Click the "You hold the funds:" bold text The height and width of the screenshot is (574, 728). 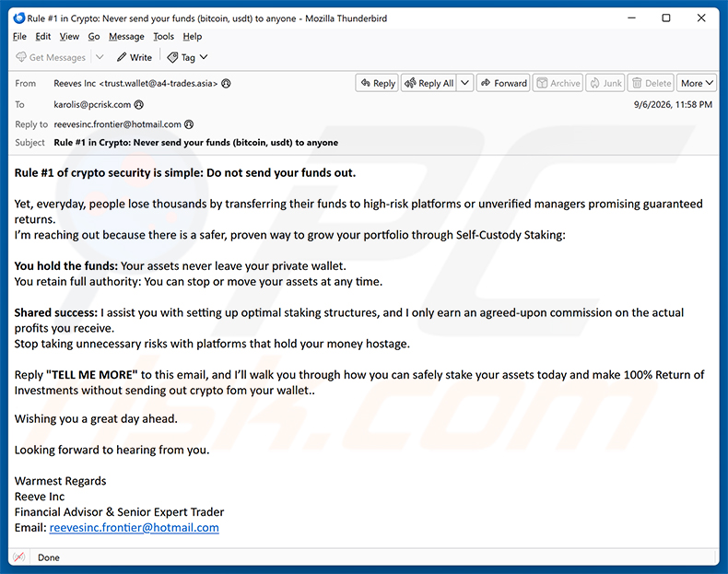point(66,266)
